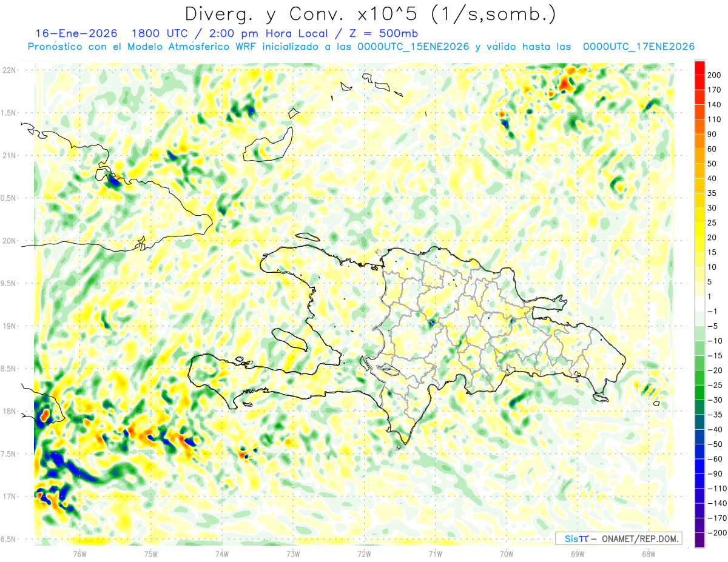
Task: Click the '73W' longitude label
Action: [x=292, y=554]
